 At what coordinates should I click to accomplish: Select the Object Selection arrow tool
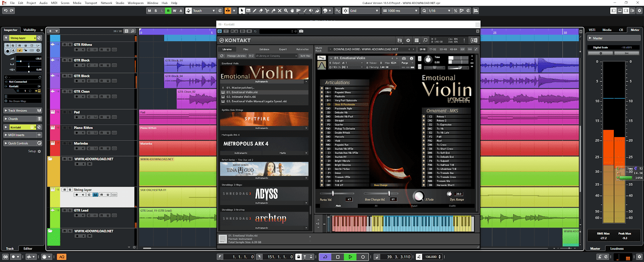(242, 10)
